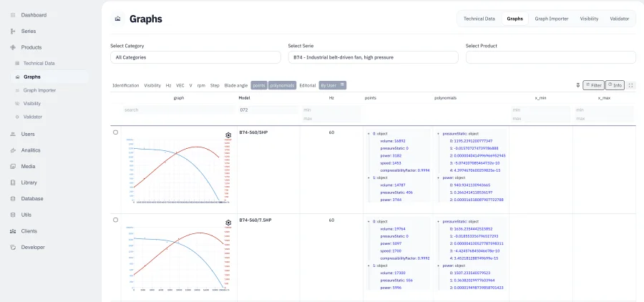
Task: Click the Hz max filter field
Action: [331, 118]
